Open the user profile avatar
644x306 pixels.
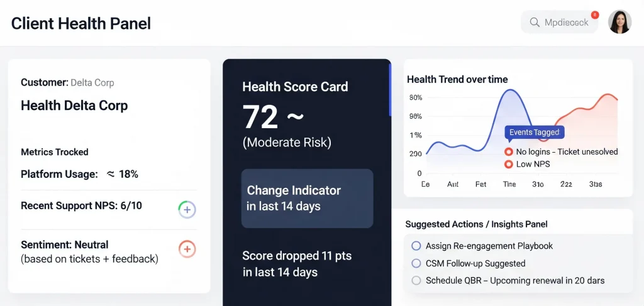point(619,22)
